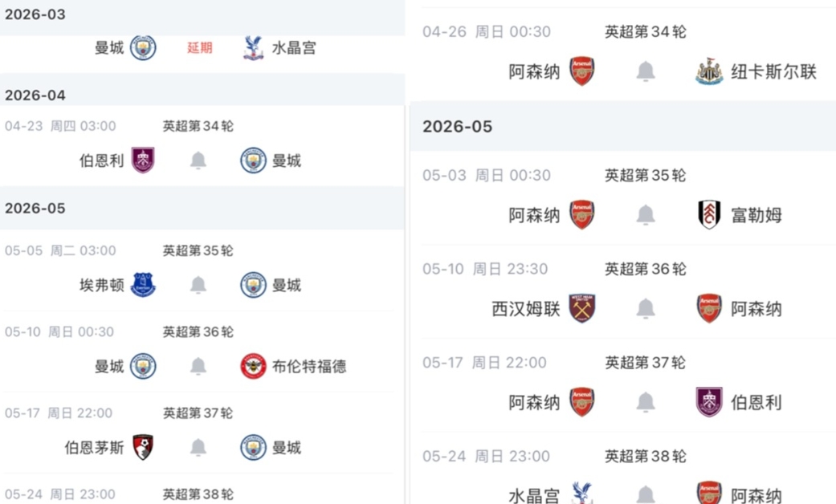This screenshot has height=504, width=836.
Task: Click the Manchester City club crest in the postponed match
Action: pyautogui.click(x=145, y=47)
